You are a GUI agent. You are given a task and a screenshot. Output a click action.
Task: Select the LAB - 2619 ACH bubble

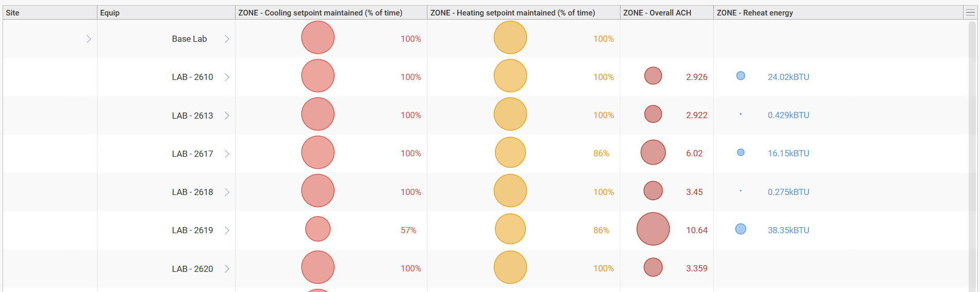pos(653,229)
